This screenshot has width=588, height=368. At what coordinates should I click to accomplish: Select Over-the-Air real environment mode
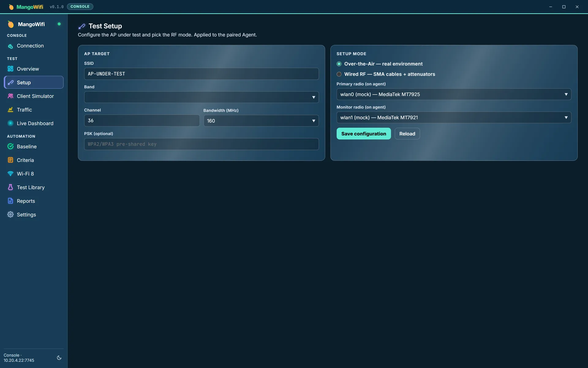tap(339, 64)
